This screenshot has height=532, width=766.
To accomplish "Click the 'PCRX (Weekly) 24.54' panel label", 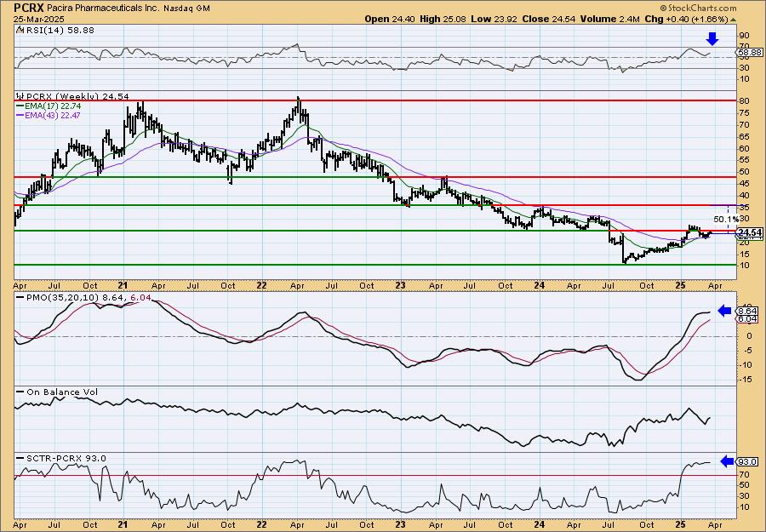I will click(77, 96).
